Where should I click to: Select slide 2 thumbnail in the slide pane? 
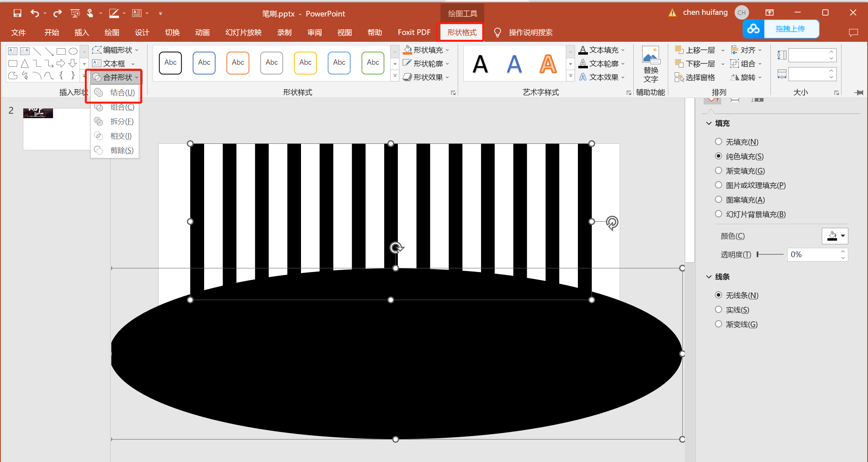[x=56, y=129]
